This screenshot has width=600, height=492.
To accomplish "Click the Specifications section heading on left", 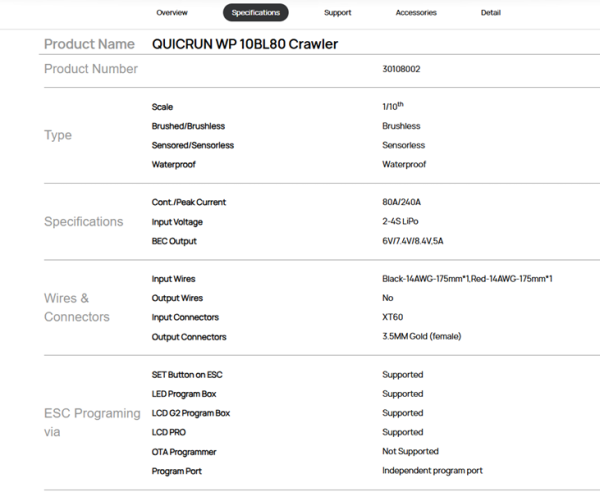I will pos(83,222).
